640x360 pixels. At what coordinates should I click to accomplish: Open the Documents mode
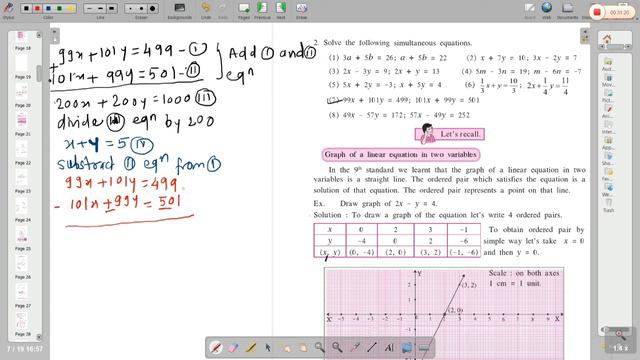click(567, 11)
